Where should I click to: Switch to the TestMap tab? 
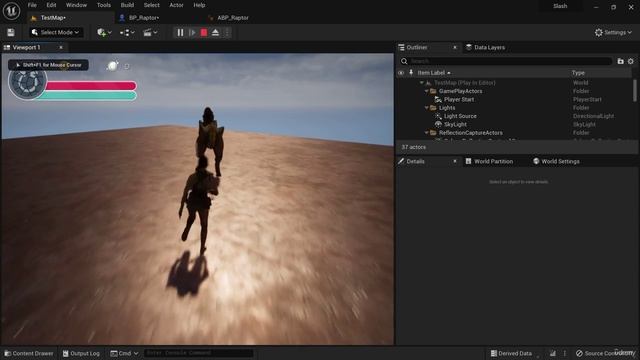tap(53, 18)
